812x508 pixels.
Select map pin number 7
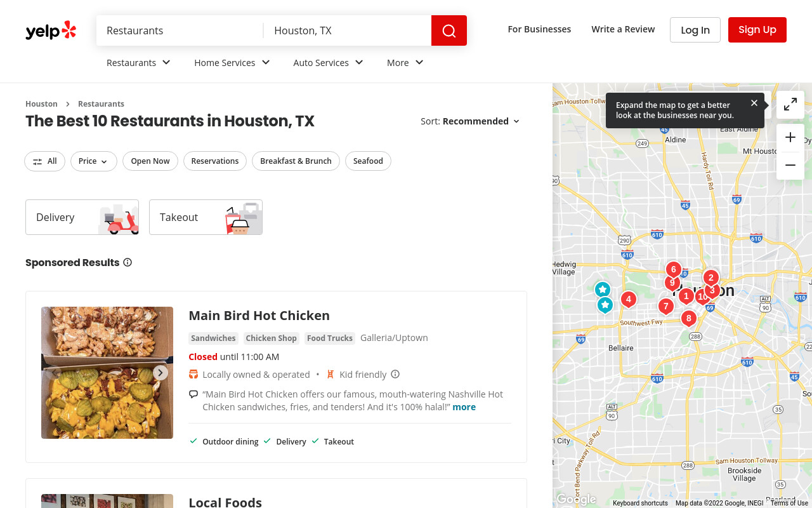pyautogui.click(x=665, y=307)
